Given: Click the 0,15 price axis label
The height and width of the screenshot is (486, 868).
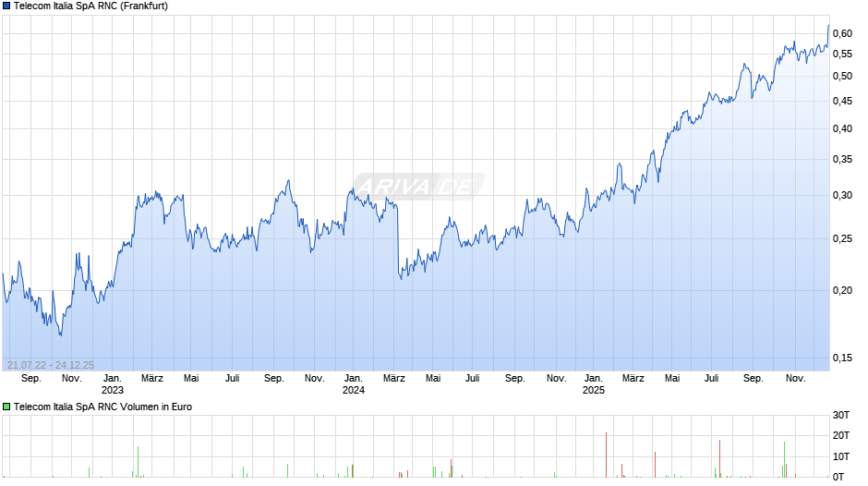Looking at the screenshot, I should [842, 358].
